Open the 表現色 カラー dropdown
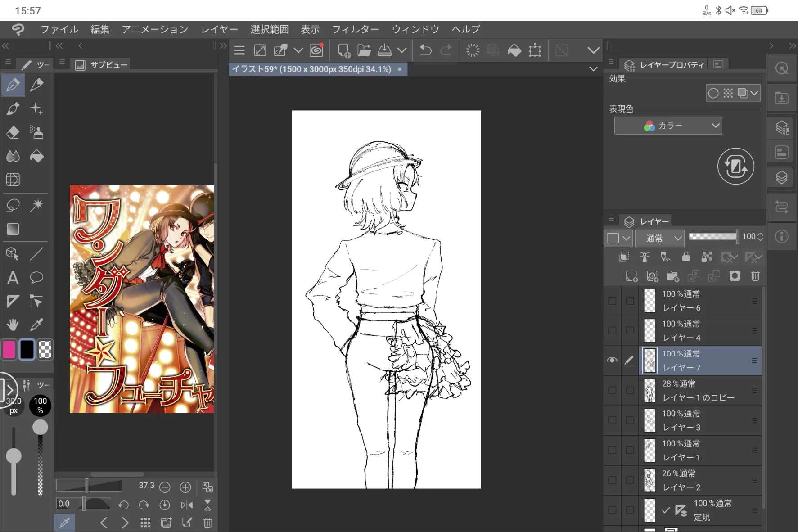 [x=668, y=126]
